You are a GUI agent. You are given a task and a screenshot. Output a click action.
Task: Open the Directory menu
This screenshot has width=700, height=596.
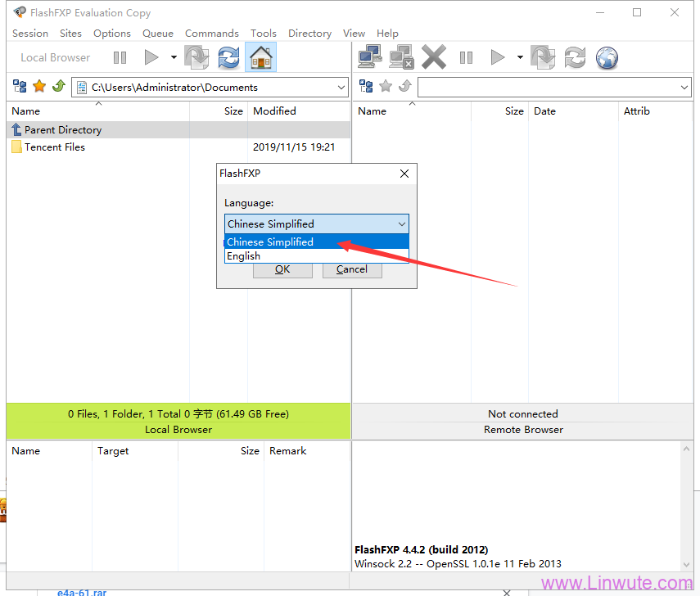pos(309,34)
